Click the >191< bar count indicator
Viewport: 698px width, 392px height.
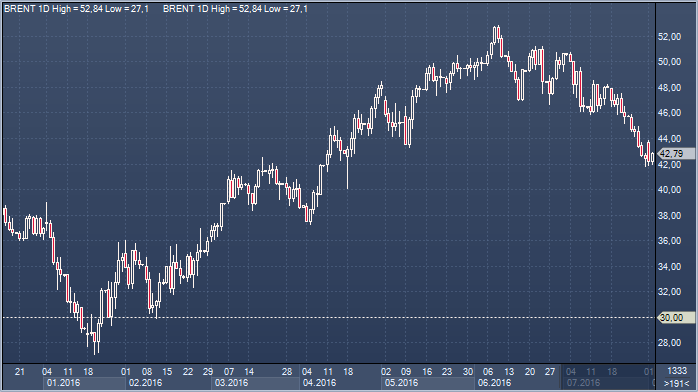pos(676,383)
